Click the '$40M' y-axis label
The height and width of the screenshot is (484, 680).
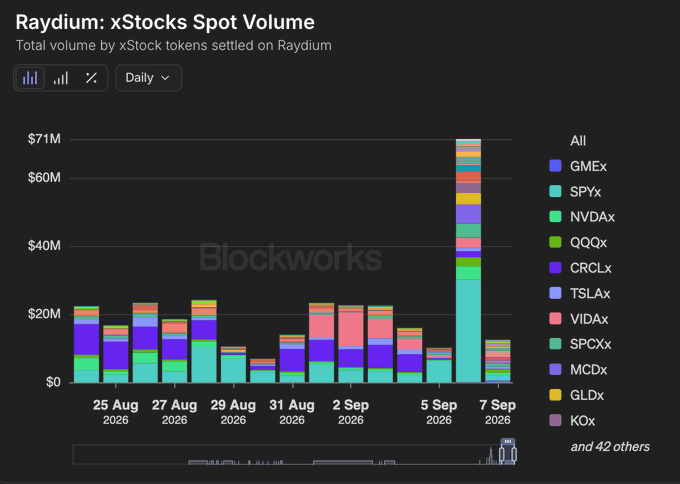tap(44, 246)
